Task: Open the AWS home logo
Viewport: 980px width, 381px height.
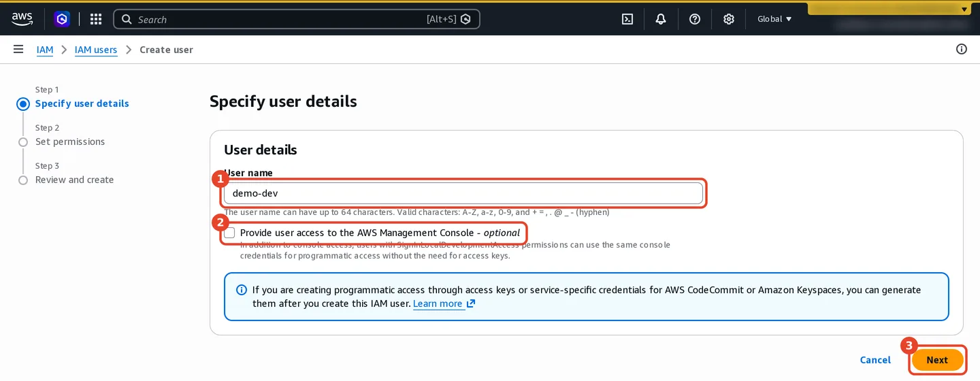Action: [x=22, y=19]
